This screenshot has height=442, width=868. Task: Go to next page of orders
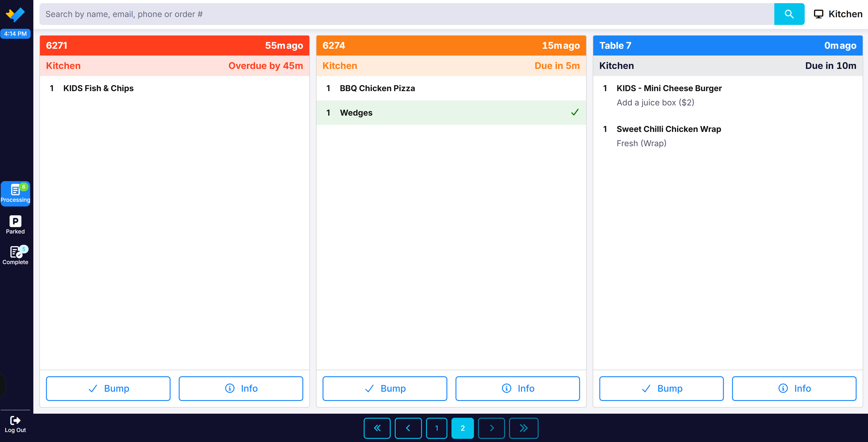pos(491,428)
